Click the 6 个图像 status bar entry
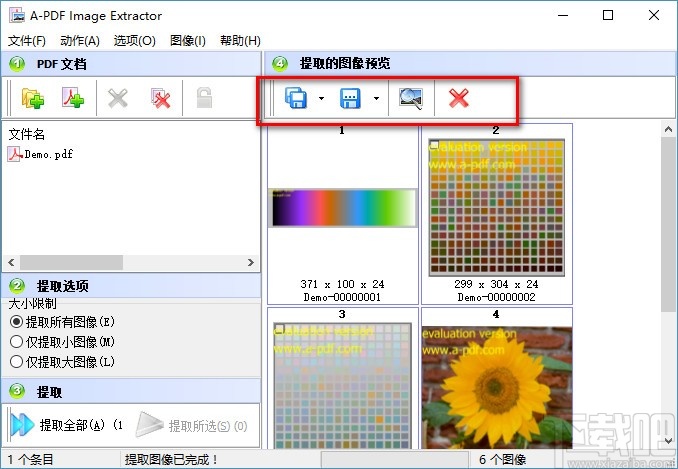Screen dimensions: 678x469 [x=502, y=459]
